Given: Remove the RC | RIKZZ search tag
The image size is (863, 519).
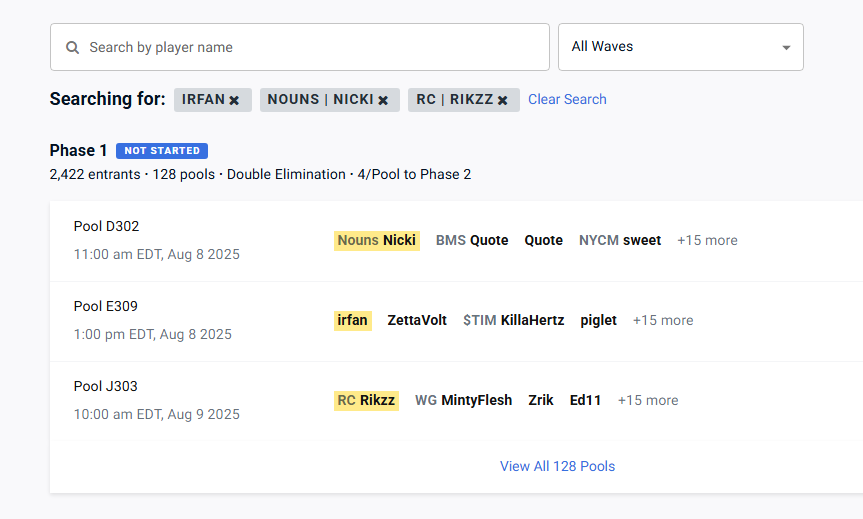Looking at the screenshot, I should (502, 100).
